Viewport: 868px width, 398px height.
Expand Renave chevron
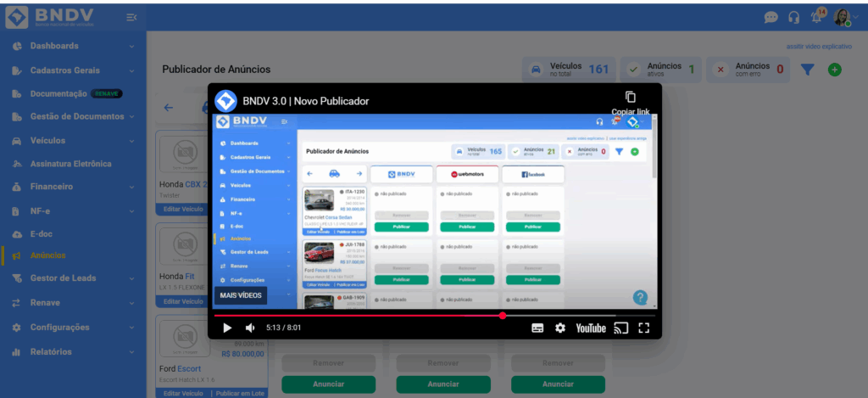[131, 303]
